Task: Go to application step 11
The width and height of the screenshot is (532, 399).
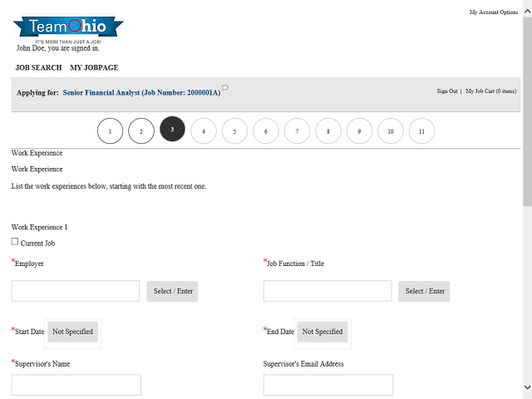Action: [421, 131]
